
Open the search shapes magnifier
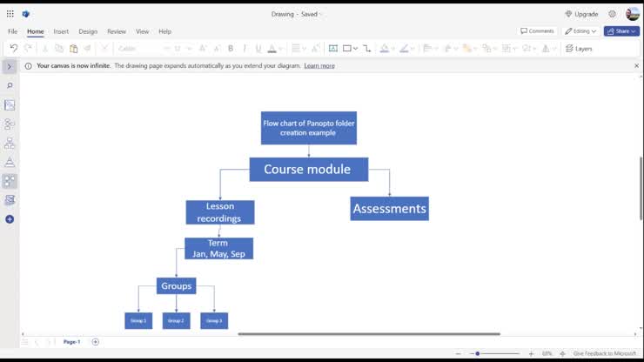(x=10, y=85)
